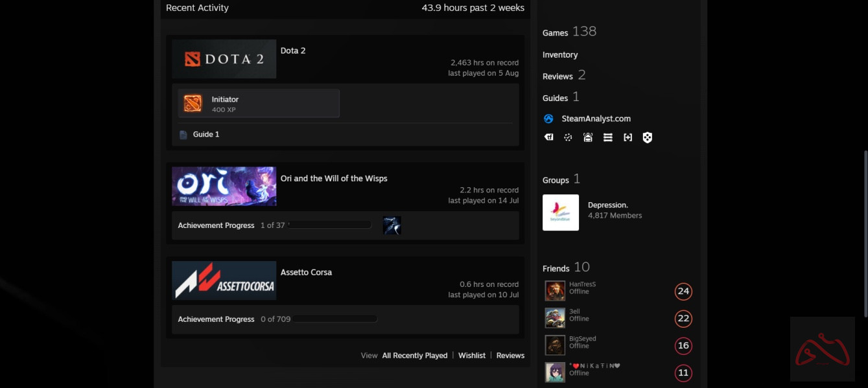This screenshot has height=388, width=868.
Task: Switch to the Wishlist view
Action: tap(471, 356)
